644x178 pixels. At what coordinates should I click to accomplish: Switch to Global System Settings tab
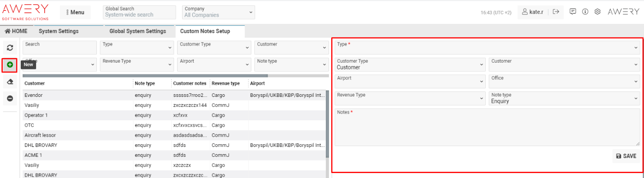click(138, 31)
